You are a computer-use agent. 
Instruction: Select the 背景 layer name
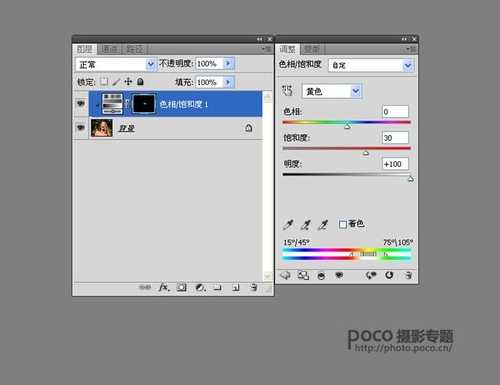tap(127, 128)
